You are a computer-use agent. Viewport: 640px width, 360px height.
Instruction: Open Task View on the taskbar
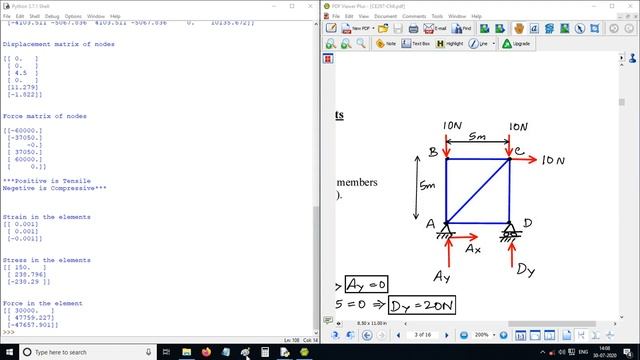click(x=166, y=352)
